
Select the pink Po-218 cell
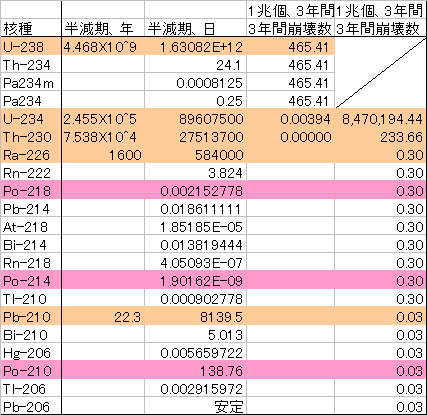click(31, 191)
